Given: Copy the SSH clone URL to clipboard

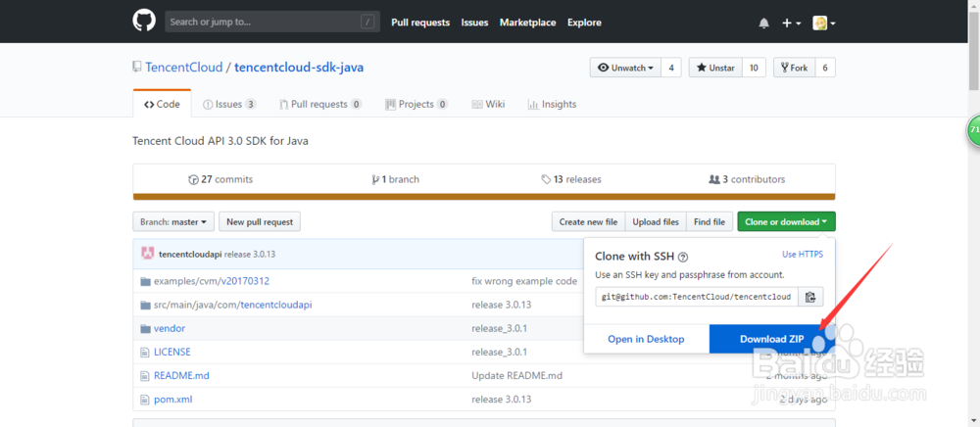Looking at the screenshot, I should point(809,297).
